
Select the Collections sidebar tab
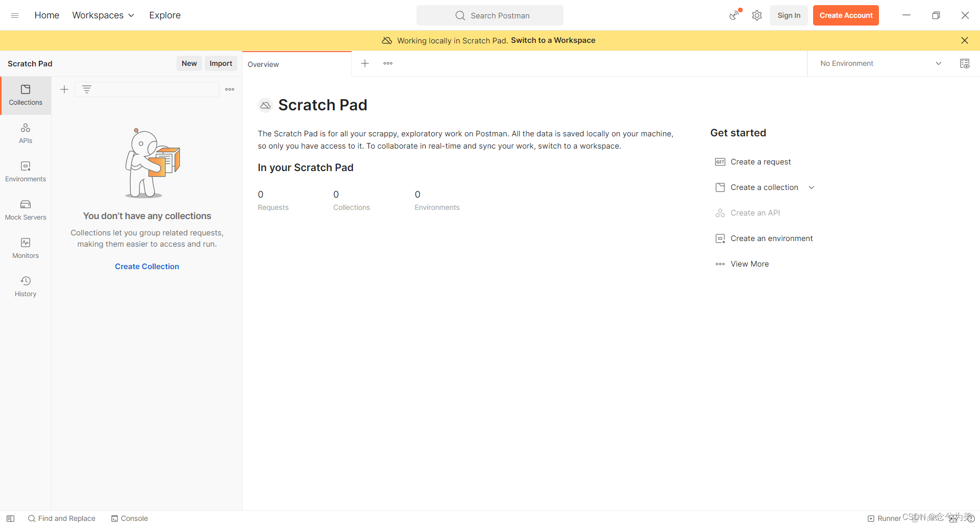click(26, 95)
